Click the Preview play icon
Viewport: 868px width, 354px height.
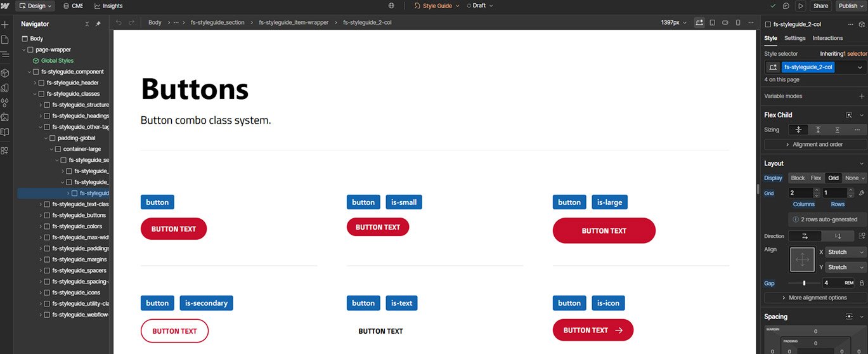[801, 6]
